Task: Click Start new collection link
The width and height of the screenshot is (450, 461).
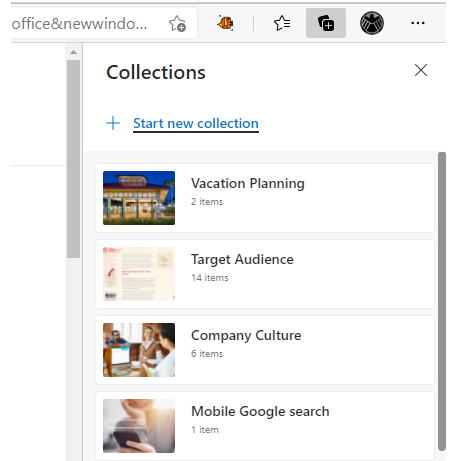Action: [196, 124]
